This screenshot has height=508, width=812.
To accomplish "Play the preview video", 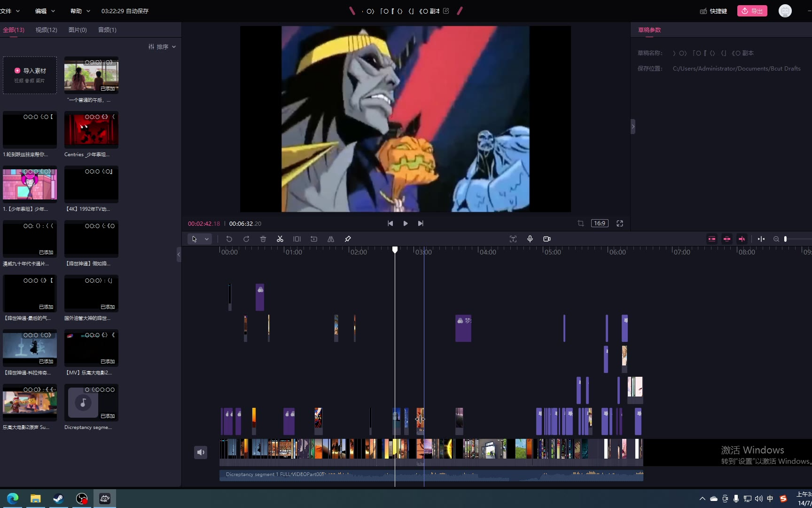I will (x=406, y=223).
